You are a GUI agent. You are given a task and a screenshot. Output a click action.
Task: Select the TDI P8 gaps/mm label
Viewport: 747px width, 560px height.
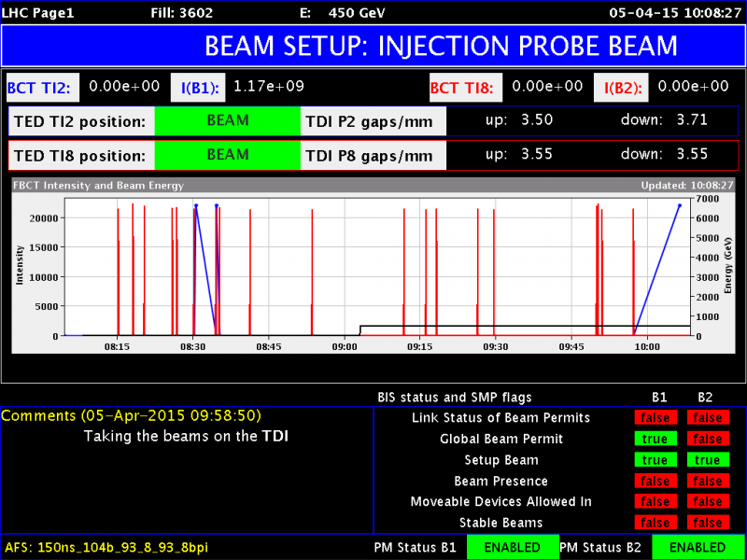[374, 156]
